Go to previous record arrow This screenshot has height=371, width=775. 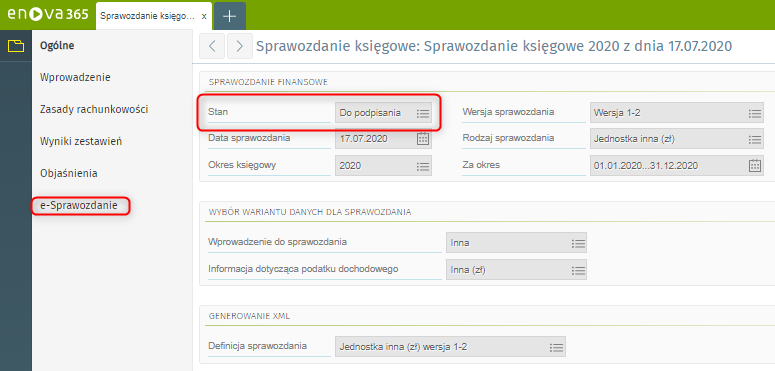coord(212,46)
